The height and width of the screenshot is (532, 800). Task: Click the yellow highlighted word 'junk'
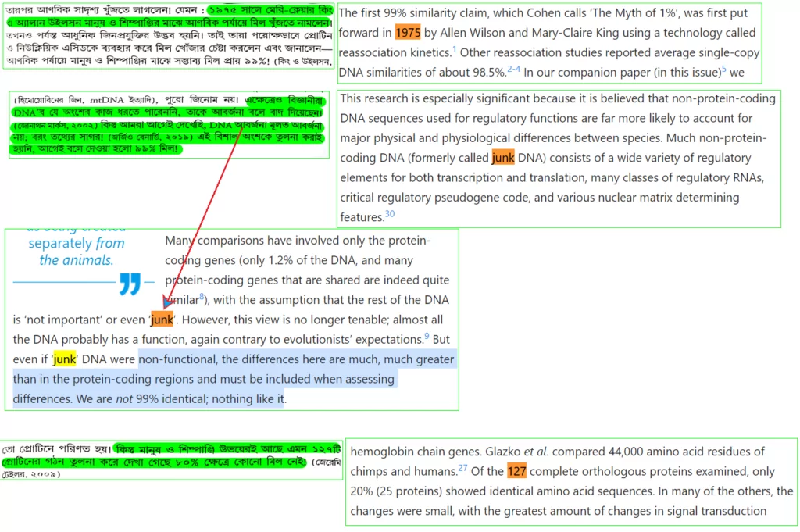click(x=65, y=359)
